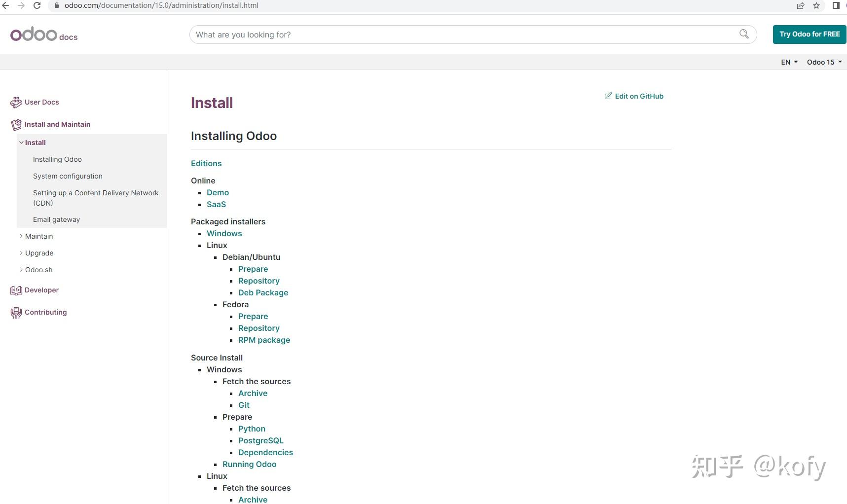847x504 pixels.
Task: Bookmark this page with the star icon
Action: (x=816, y=6)
